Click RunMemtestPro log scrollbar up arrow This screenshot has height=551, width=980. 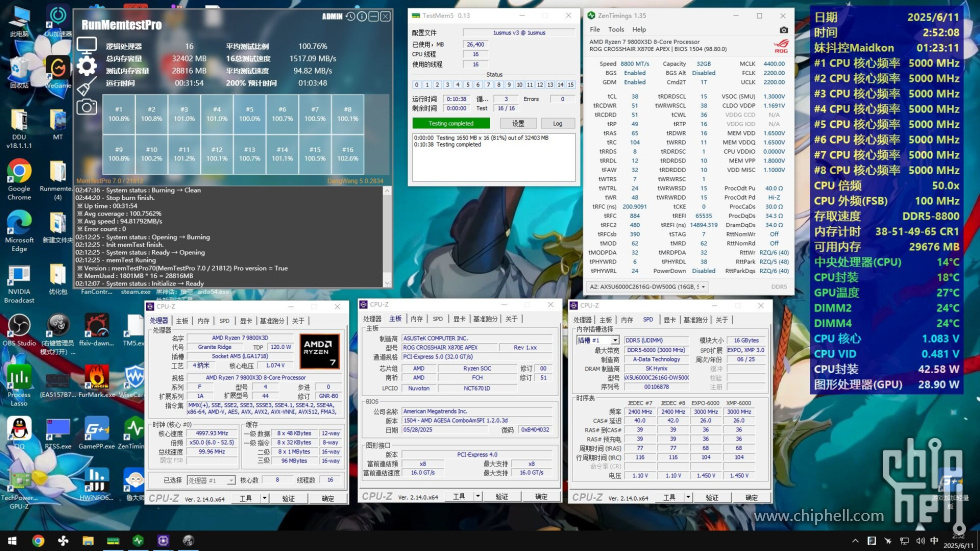(x=387, y=191)
